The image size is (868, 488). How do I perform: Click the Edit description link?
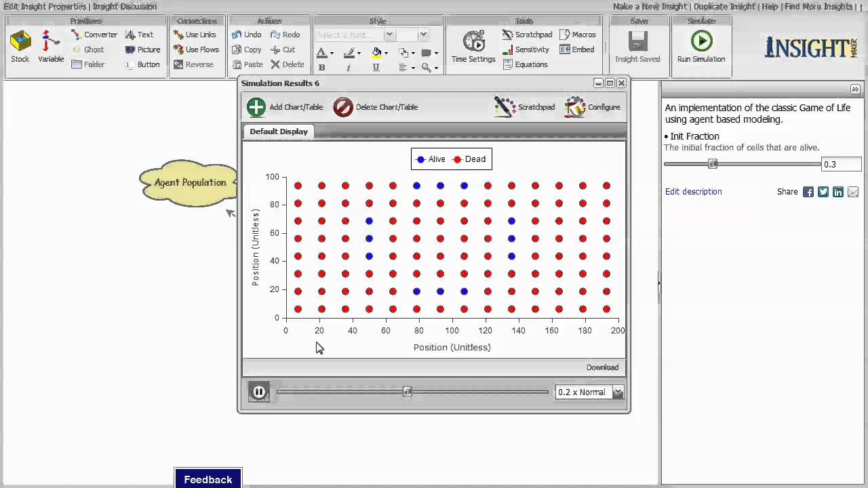pyautogui.click(x=693, y=192)
